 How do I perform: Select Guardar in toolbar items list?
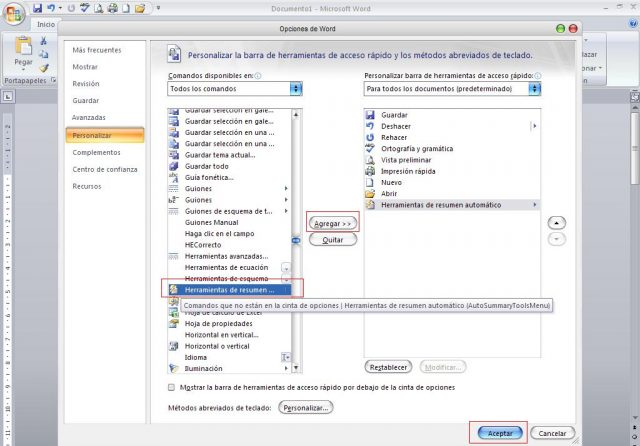[x=452, y=115]
